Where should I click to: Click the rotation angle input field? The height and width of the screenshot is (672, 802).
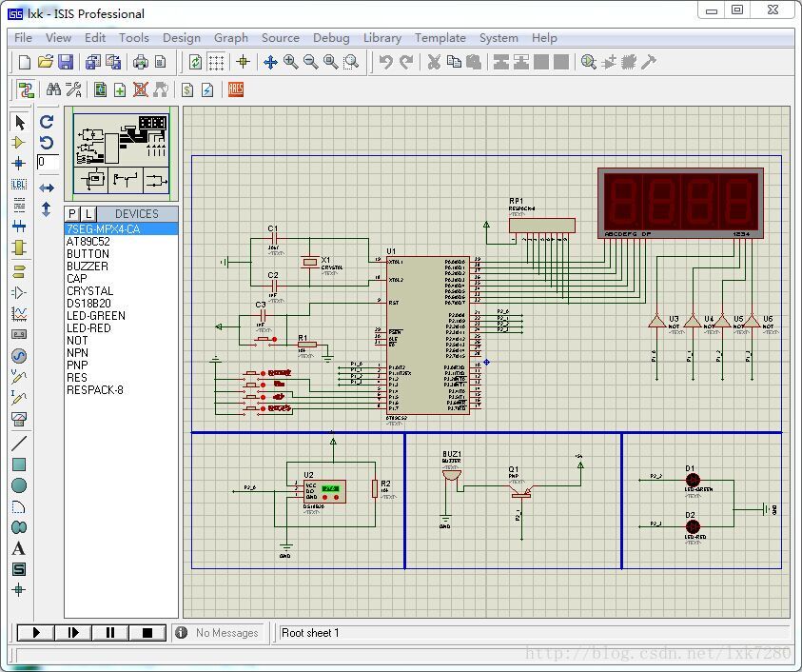click(48, 162)
